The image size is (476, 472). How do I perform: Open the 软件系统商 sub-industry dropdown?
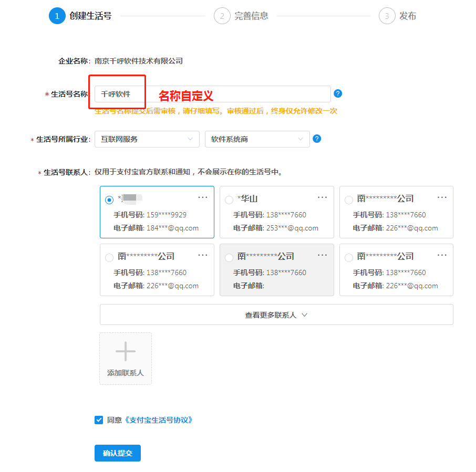(257, 139)
